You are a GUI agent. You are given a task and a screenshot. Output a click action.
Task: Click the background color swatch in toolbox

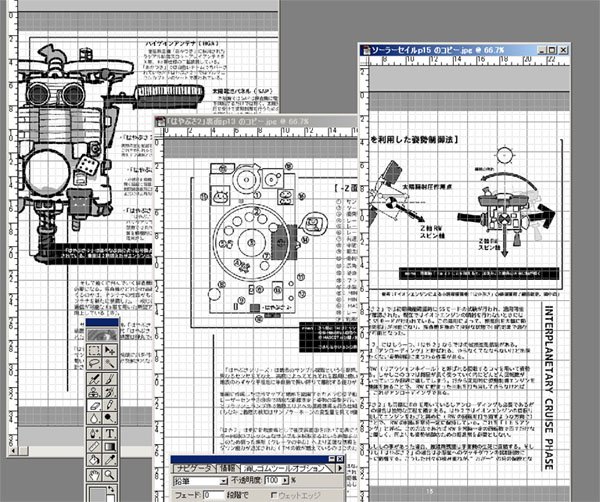point(110,499)
